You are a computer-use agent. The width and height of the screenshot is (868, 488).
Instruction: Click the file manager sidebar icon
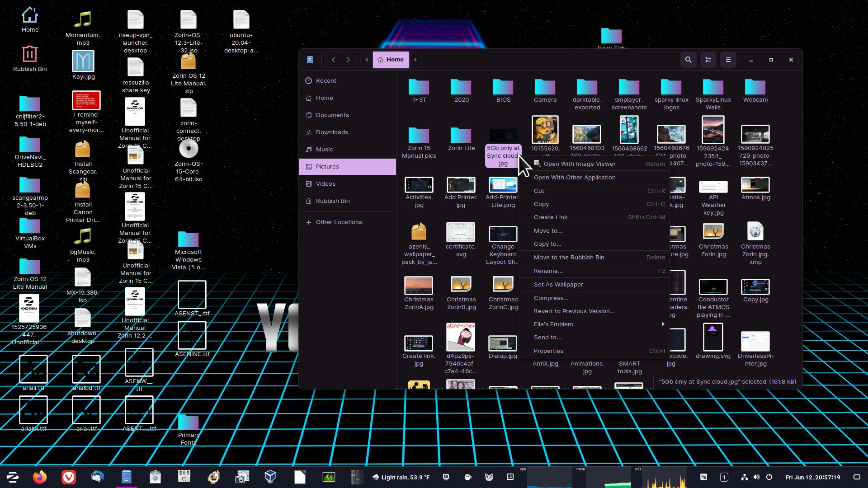[x=310, y=60]
